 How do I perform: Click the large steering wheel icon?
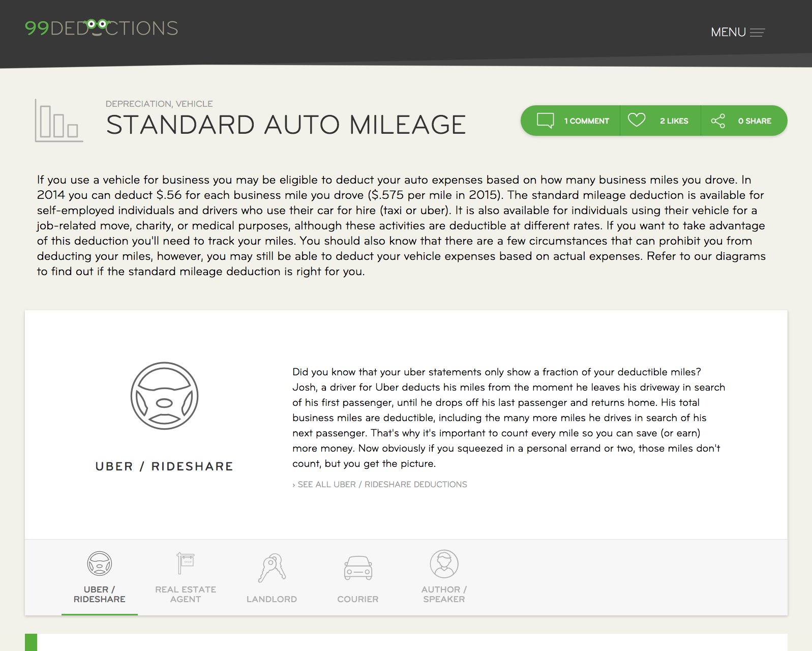pyautogui.click(x=164, y=396)
